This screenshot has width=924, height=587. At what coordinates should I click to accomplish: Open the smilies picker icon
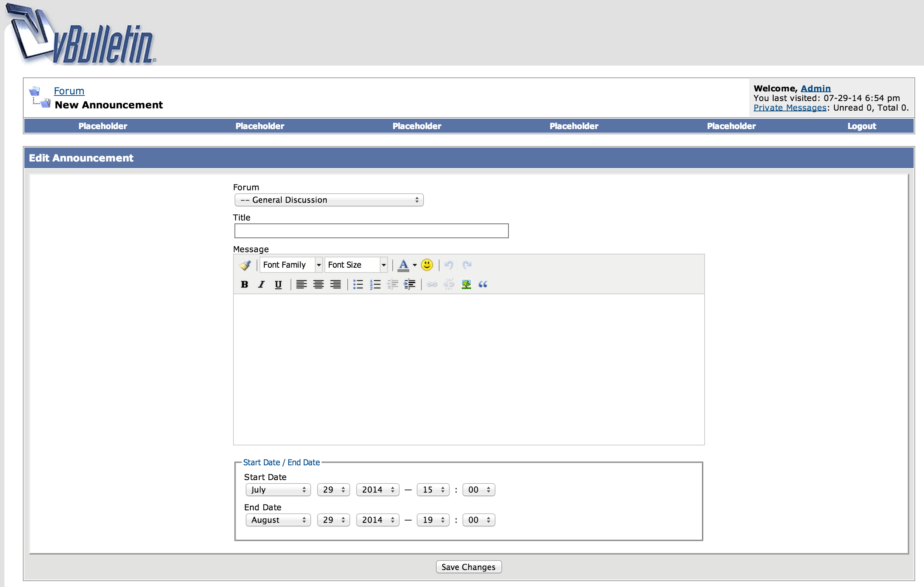[x=427, y=265]
